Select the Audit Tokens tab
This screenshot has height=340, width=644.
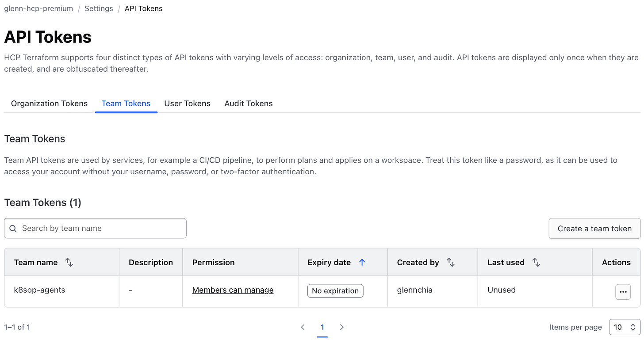coord(248,103)
